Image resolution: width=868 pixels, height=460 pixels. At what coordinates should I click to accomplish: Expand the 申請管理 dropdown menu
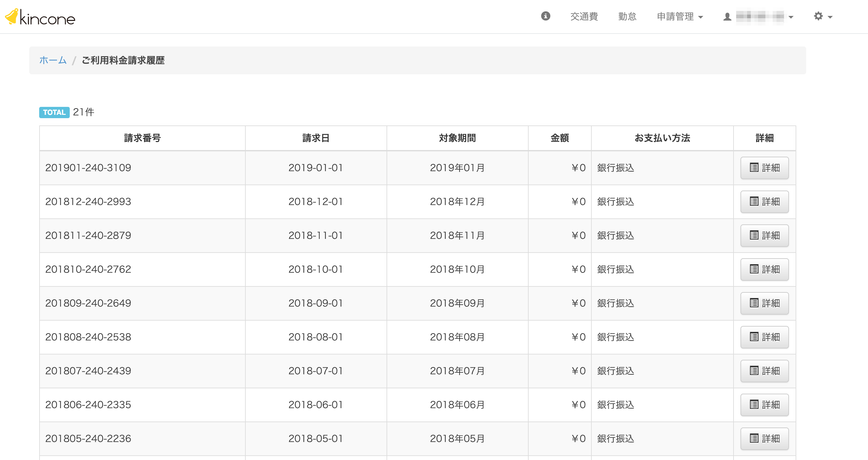[680, 17]
